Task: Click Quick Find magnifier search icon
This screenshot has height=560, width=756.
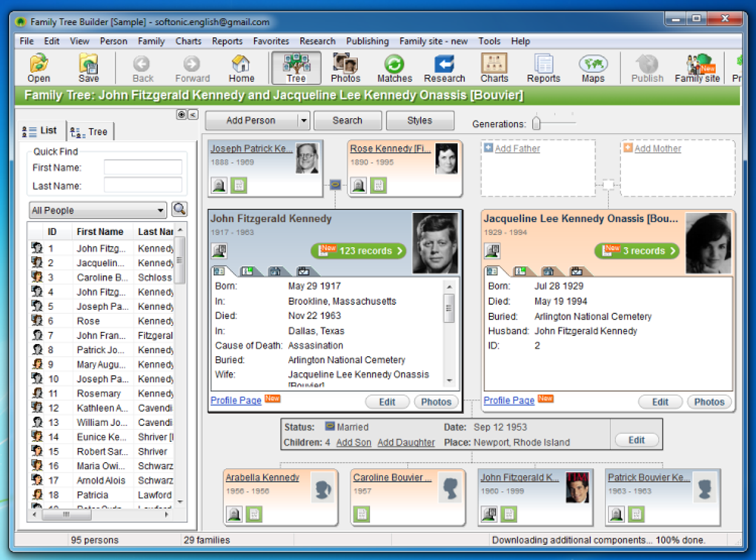Action: 179,209
